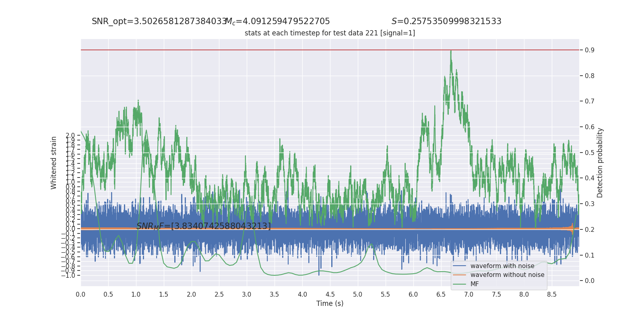Click the 0.5 tick on right axis
Image resolution: width=644 pixels, height=322 pixels.
coord(590,153)
